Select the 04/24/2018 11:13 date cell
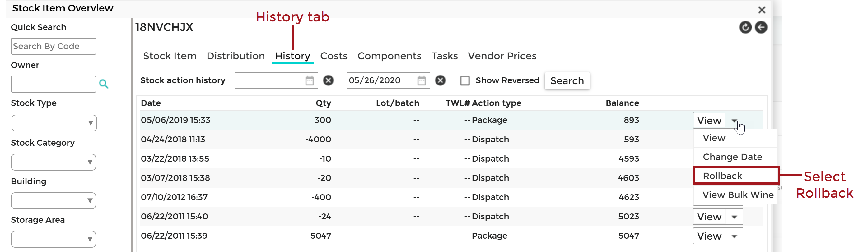 pyautogui.click(x=173, y=139)
